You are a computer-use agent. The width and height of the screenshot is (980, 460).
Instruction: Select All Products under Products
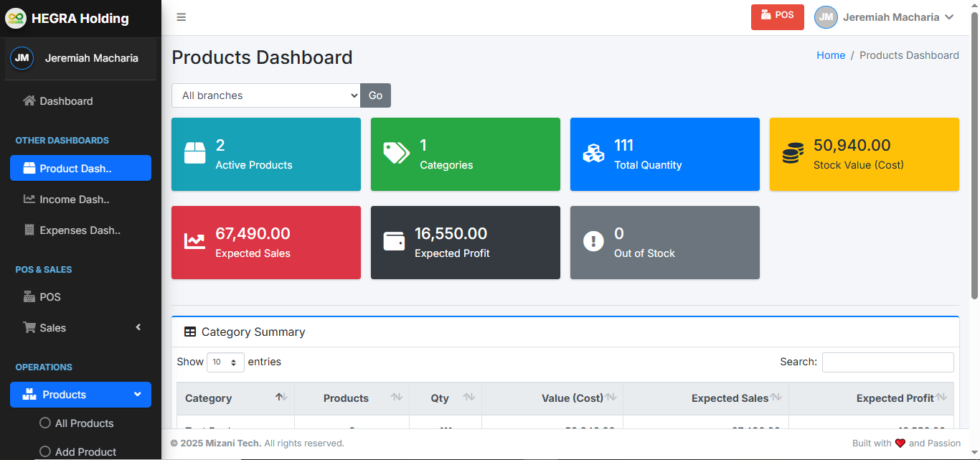coord(85,423)
